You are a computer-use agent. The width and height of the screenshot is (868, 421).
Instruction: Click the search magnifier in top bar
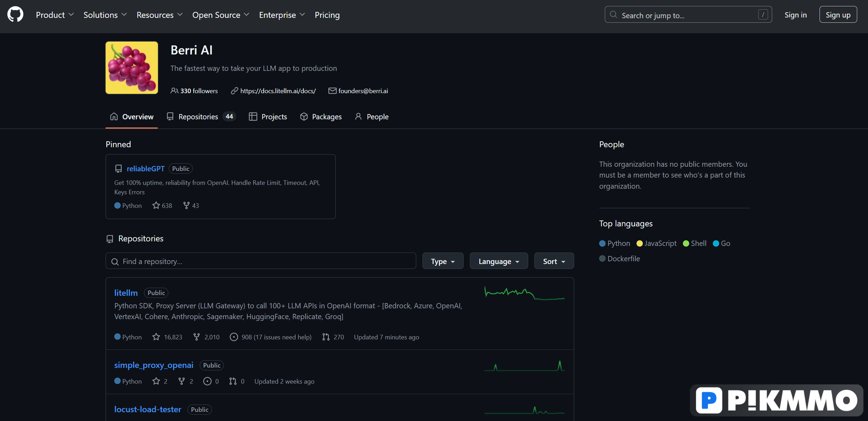click(613, 14)
